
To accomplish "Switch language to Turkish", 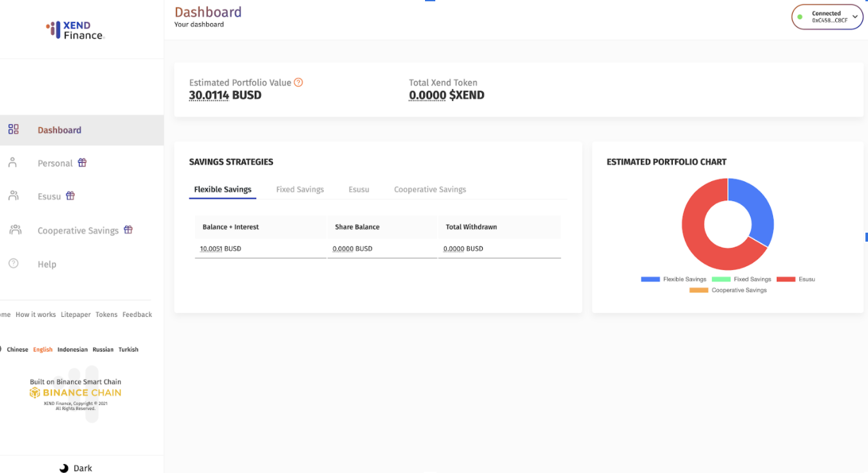I will click(x=128, y=350).
